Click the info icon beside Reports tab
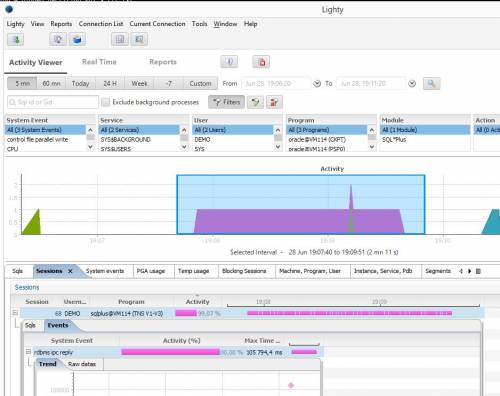The height and width of the screenshot is (396, 500). pyautogui.click(x=229, y=62)
